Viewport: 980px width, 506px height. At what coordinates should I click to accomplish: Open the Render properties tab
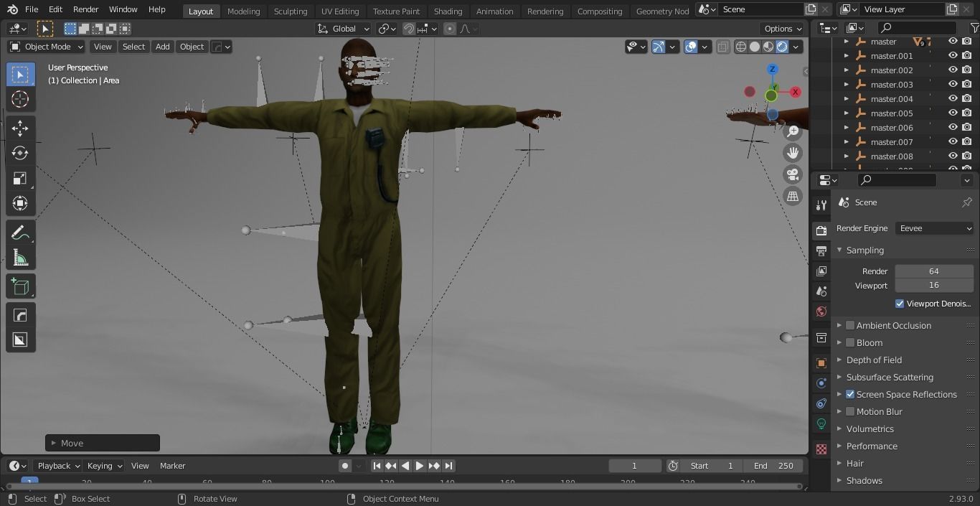821,230
